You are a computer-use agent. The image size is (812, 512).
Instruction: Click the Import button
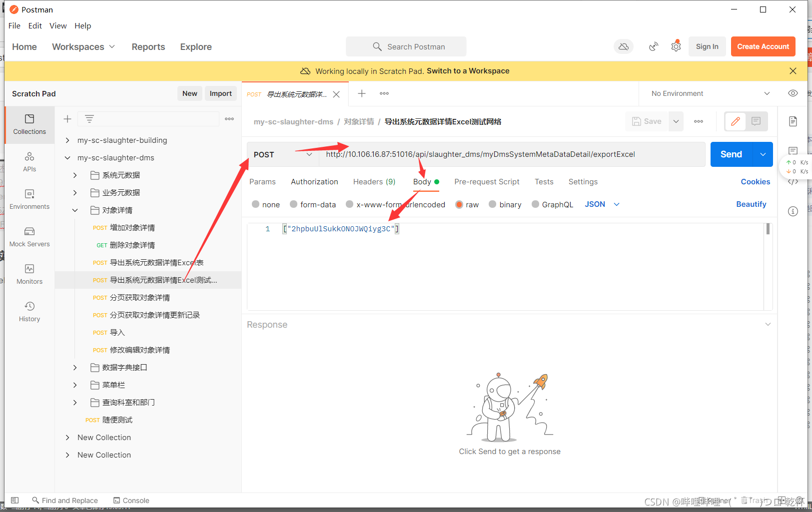(220, 93)
